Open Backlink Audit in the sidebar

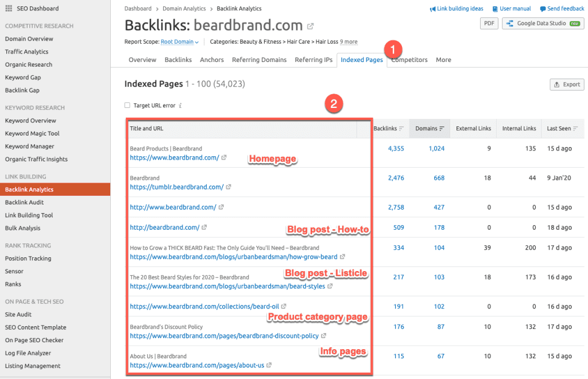(25, 202)
